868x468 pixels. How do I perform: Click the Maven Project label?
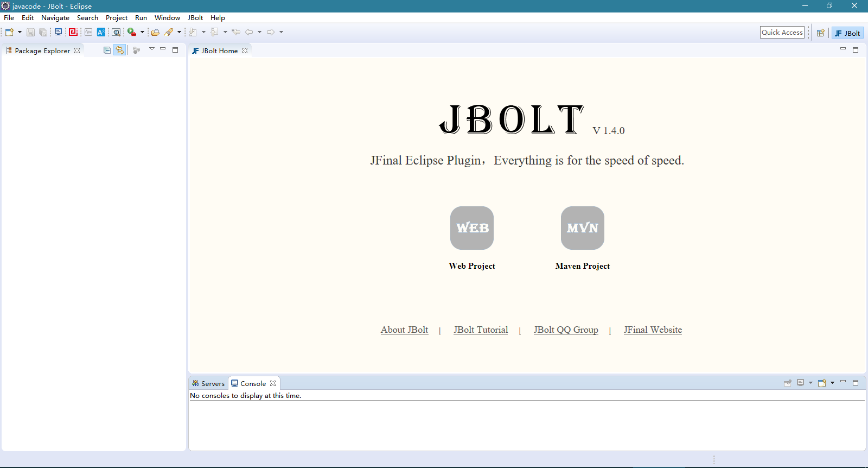coord(583,266)
